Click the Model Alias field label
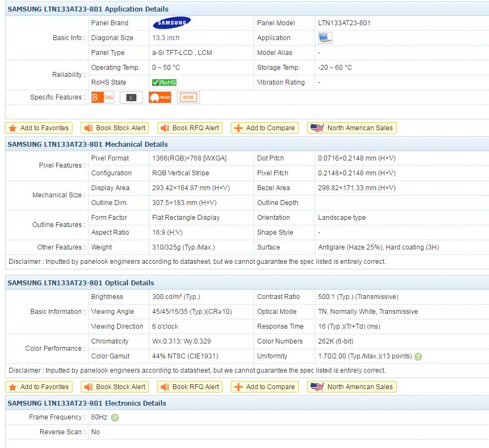Viewport: 489px width, 448px height. (x=274, y=52)
